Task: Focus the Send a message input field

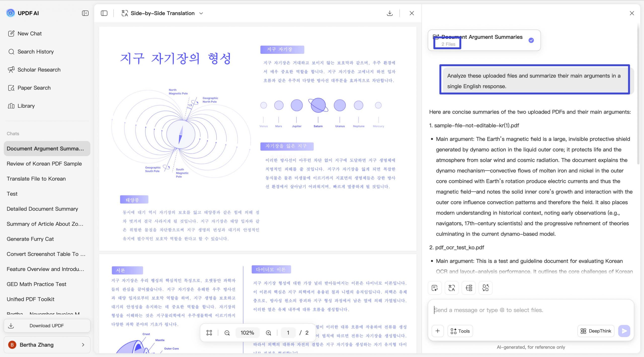Action: tap(531, 310)
